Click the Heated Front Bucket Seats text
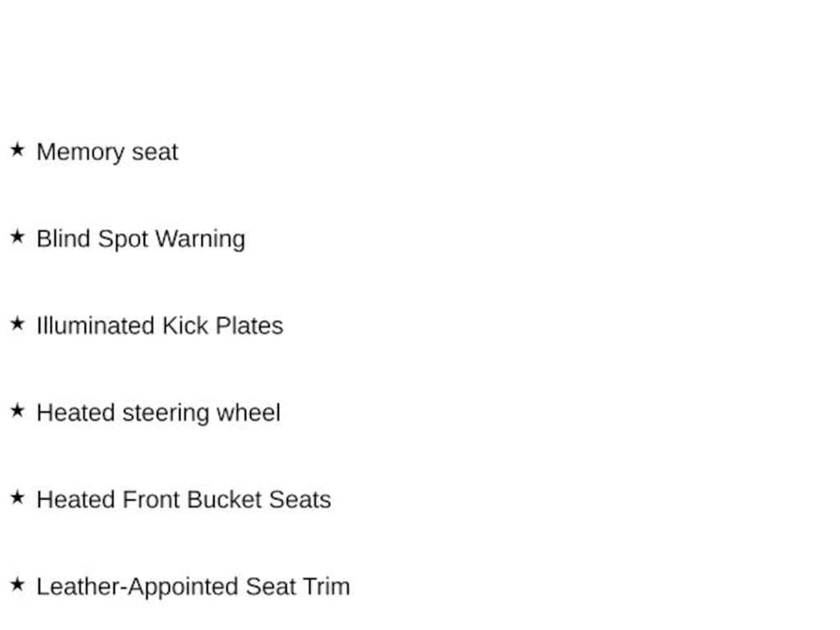The image size is (840, 630). pyautogui.click(x=184, y=500)
